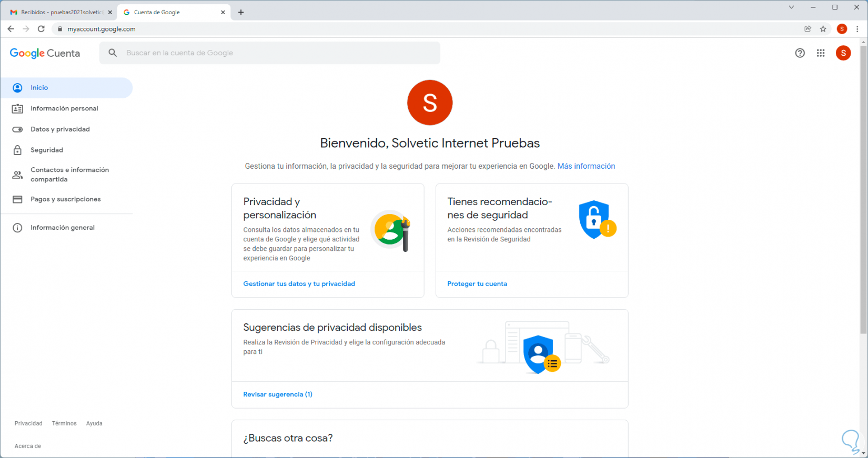Open Google apps grid launcher
This screenshot has height=458, width=868.
[x=821, y=53]
